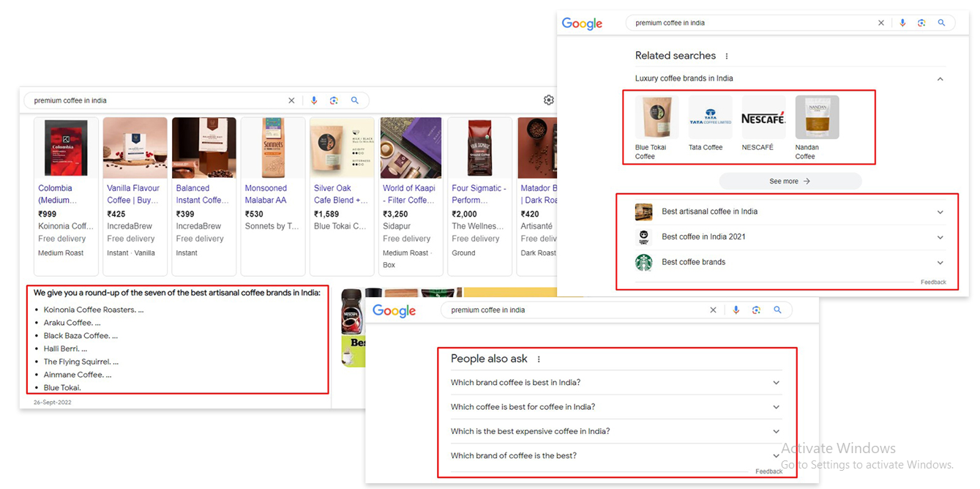Open settings gear in shopping results window
The image size is (980, 489).
point(549,100)
